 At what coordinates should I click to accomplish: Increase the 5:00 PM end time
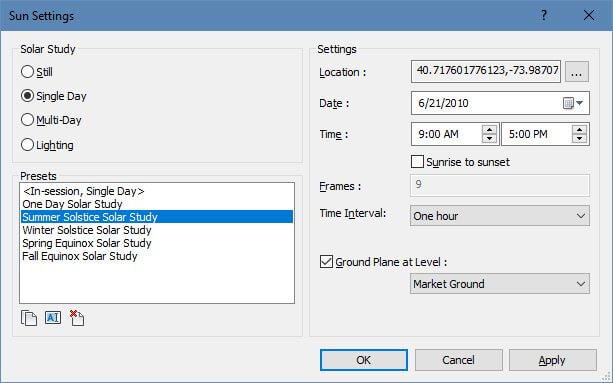point(579,129)
